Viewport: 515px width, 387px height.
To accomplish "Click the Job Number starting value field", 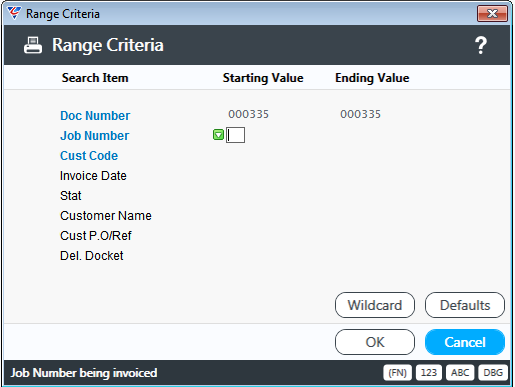I will (235, 135).
